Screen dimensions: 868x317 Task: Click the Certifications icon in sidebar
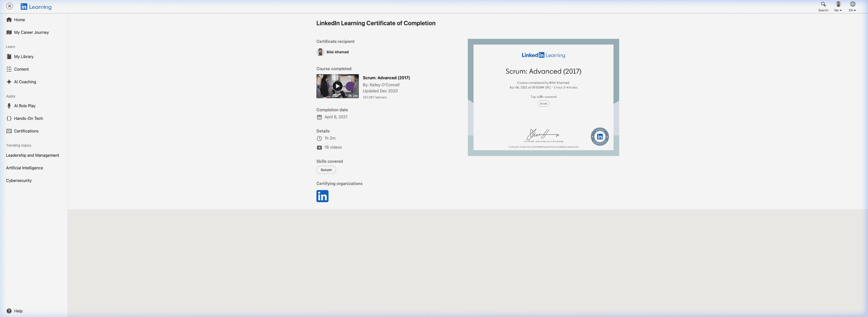point(9,131)
